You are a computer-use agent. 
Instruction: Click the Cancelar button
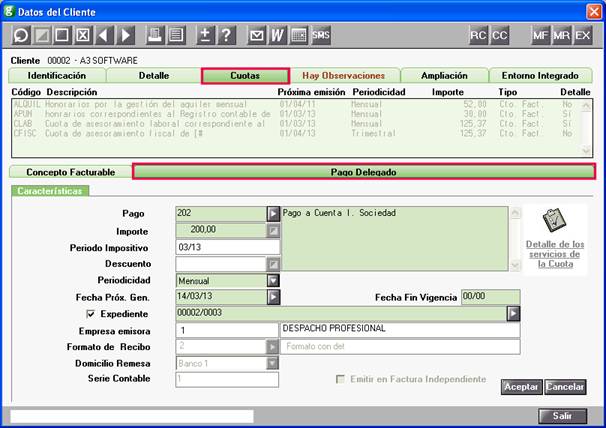(565, 387)
